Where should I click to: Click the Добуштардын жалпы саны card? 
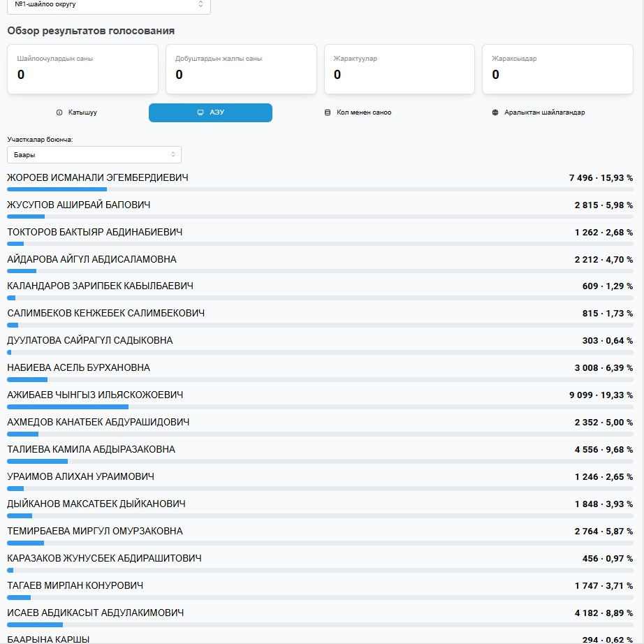[x=241, y=68]
